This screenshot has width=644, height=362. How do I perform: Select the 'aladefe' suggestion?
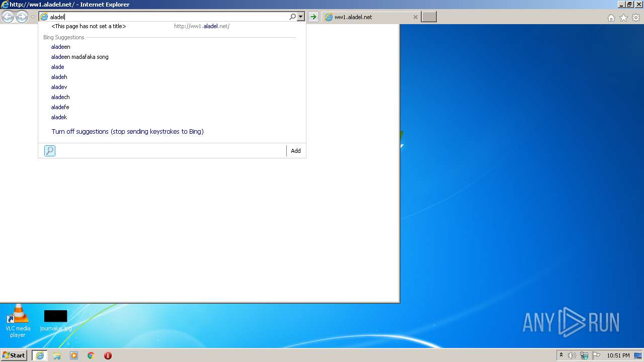(x=60, y=107)
